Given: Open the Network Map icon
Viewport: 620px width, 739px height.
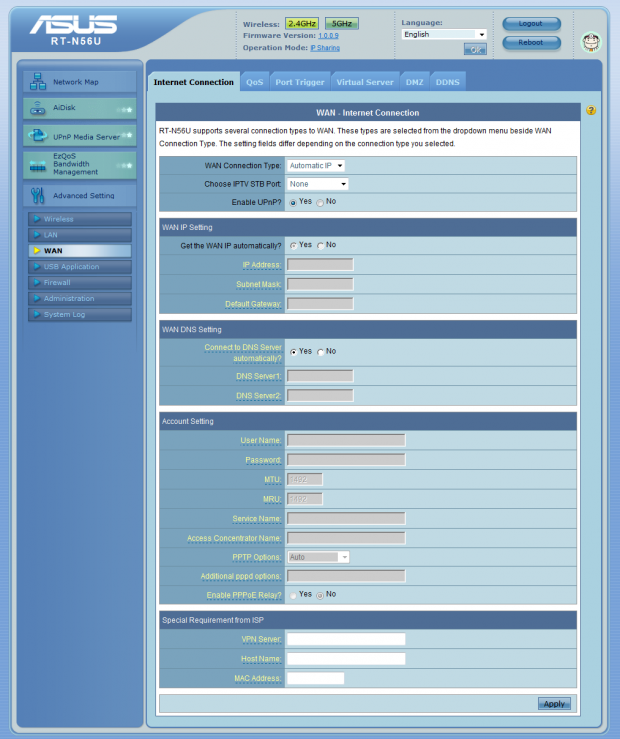Looking at the screenshot, I should click(38, 82).
